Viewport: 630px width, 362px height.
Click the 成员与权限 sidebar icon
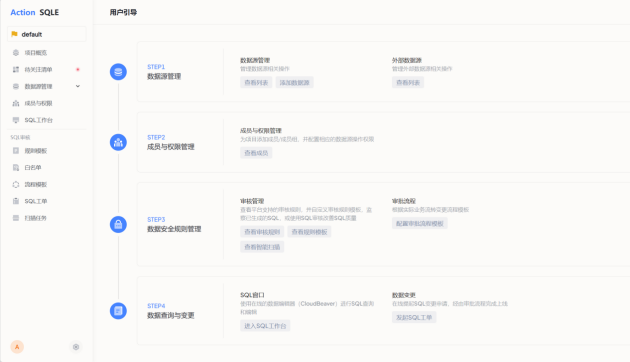click(x=16, y=103)
